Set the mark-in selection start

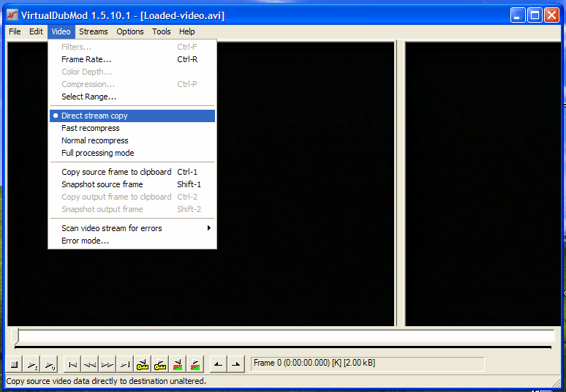point(219,364)
